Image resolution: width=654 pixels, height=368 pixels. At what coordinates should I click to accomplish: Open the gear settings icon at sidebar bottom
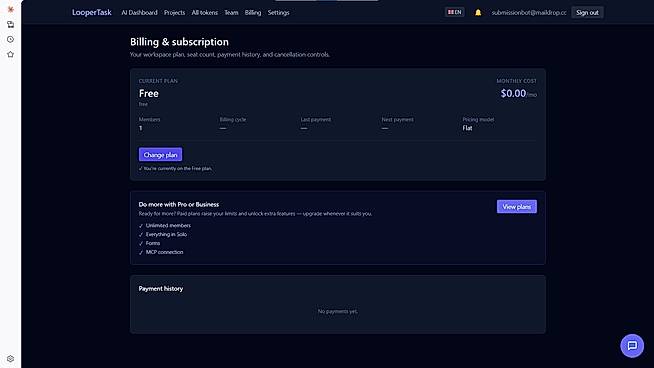point(10,358)
